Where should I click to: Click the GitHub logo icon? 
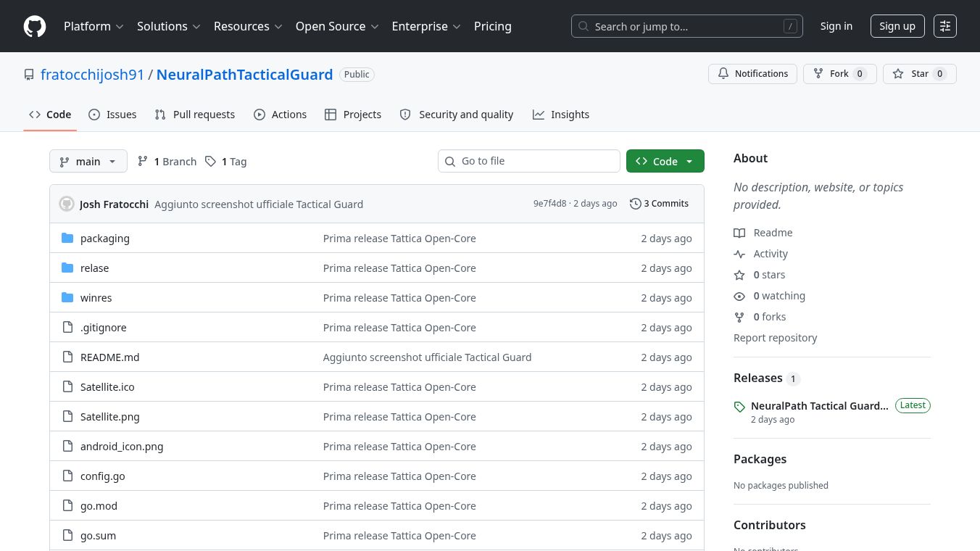pos(35,26)
